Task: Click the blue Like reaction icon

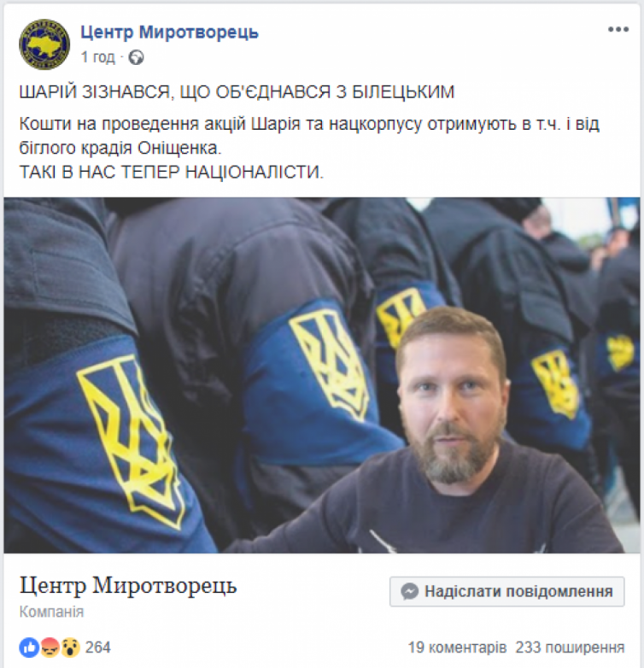Action: coord(29,647)
